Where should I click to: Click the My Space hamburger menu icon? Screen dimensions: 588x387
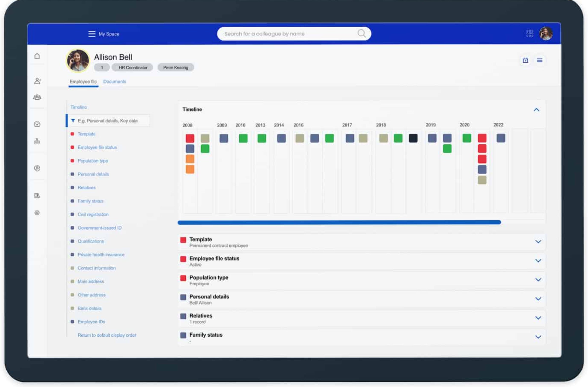point(92,34)
